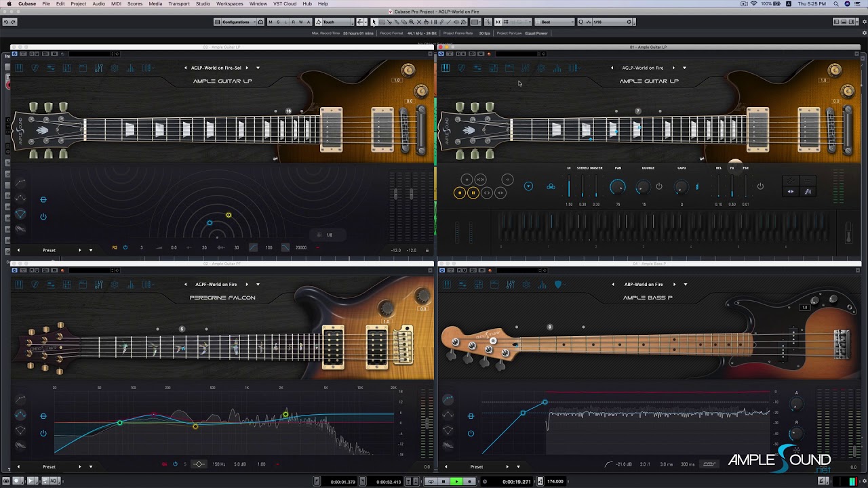The image size is (868, 488).
Task: Open gear Settings icon in 03 Ample Guitar LP
Action: [x=115, y=68]
